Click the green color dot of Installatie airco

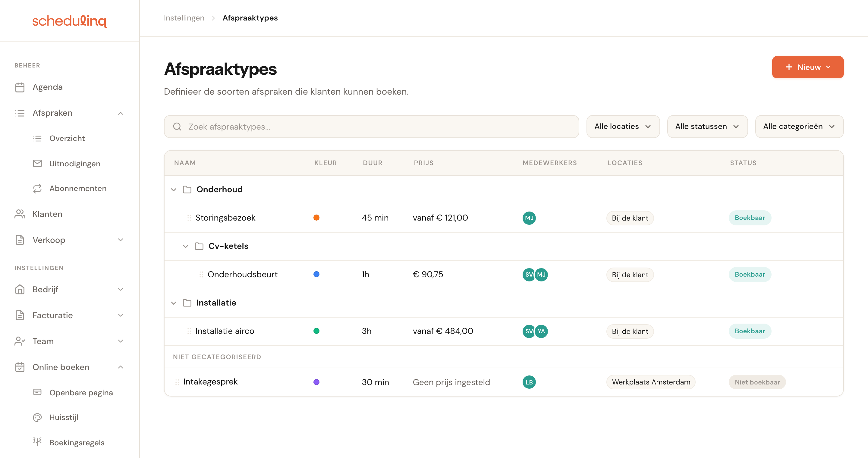tap(316, 331)
